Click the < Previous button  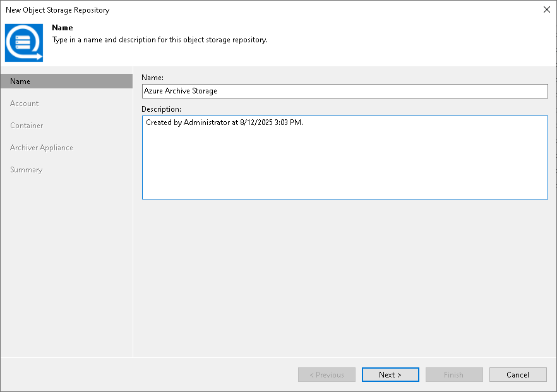point(326,374)
